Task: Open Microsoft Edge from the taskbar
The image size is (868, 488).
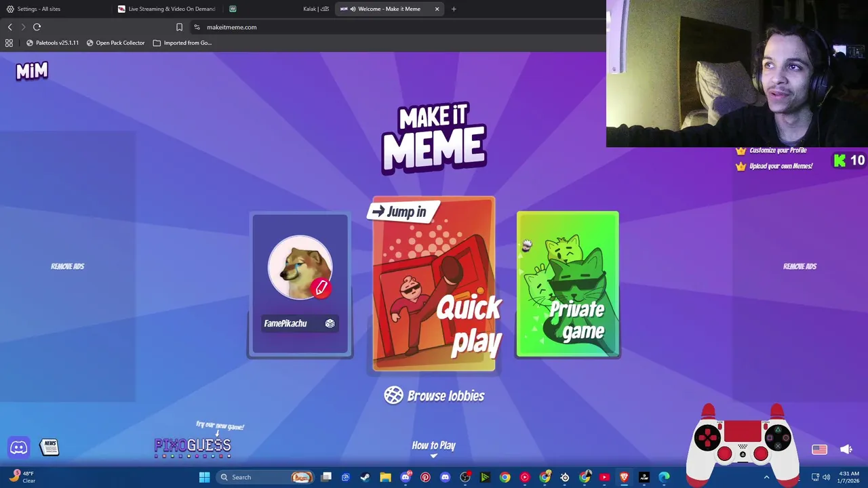Action: click(664, 477)
